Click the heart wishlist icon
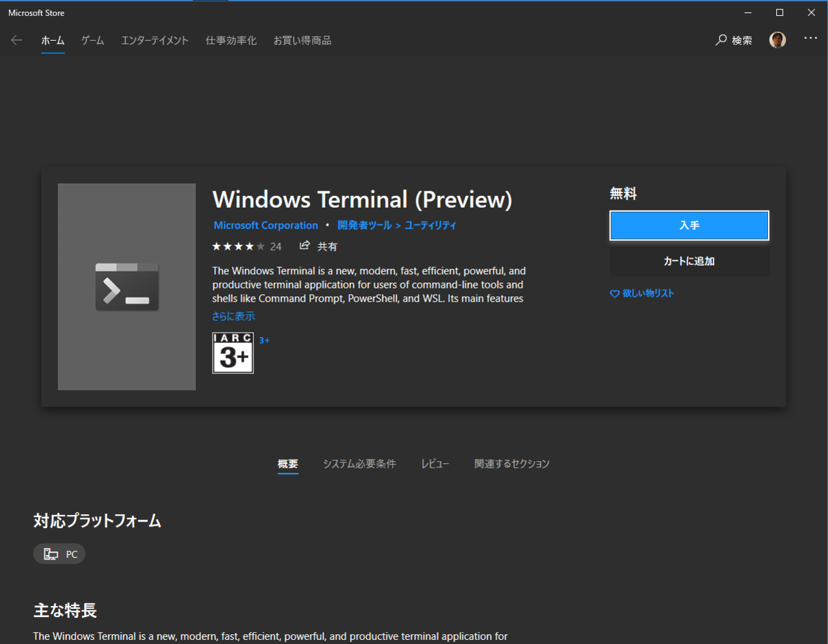Viewport: 828px width, 644px height. click(x=615, y=293)
